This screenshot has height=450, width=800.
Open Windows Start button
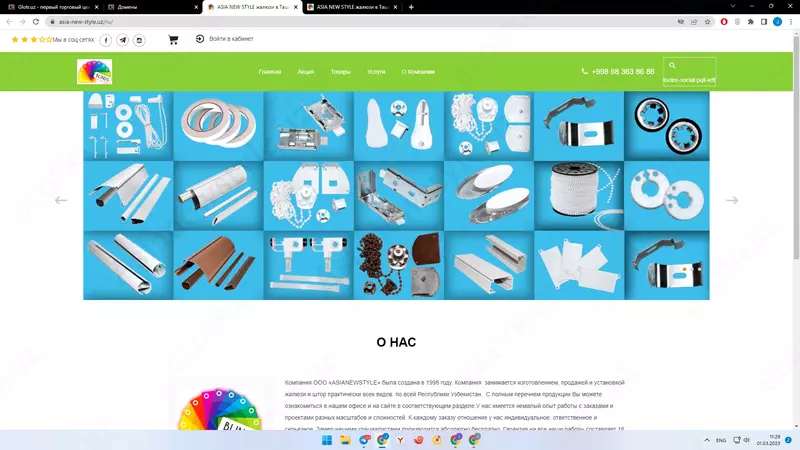[327, 440]
